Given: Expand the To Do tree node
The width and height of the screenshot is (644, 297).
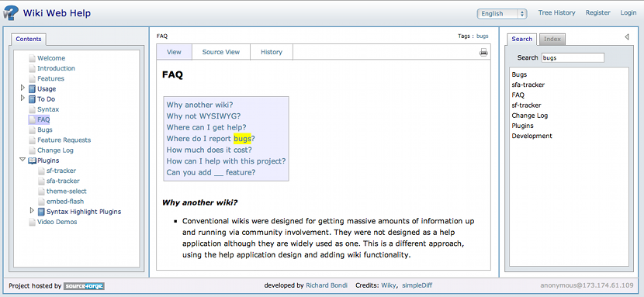Looking at the screenshot, I should coord(23,98).
